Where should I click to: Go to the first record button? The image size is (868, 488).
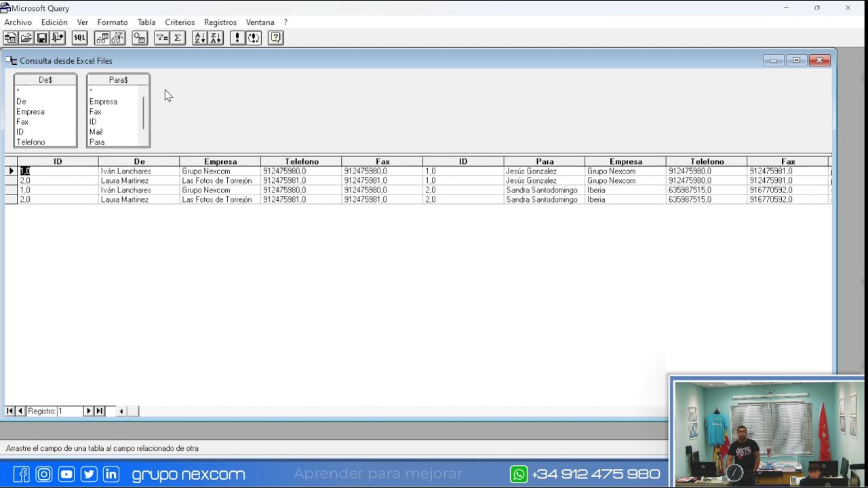coord(10,411)
